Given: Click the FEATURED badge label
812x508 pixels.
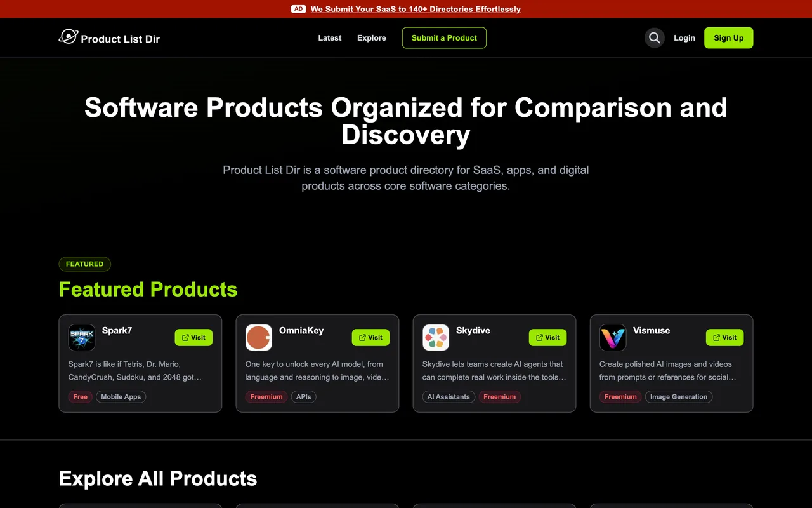Looking at the screenshot, I should pos(85,264).
